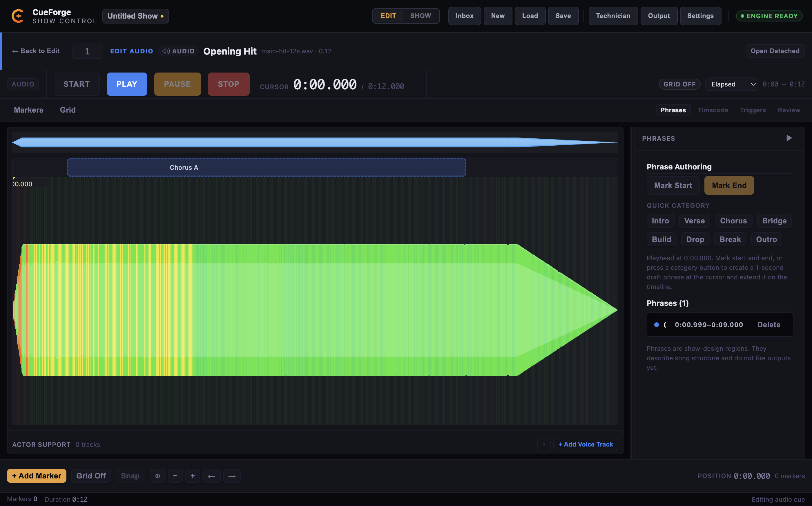Image resolution: width=812 pixels, height=506 pixels.
Task: Toggle the GRID OFF pill
Action: 679,84
